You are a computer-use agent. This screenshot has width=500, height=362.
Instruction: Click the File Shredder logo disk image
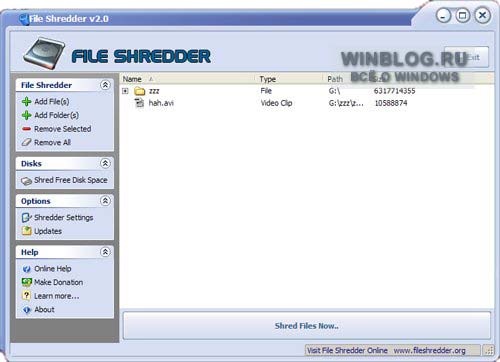pyautogui.click(x=44, y=53)
